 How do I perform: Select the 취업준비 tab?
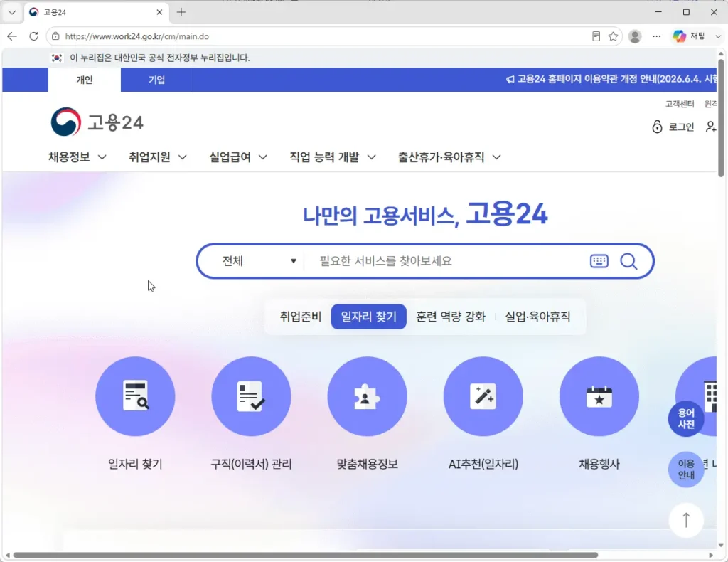[x=301, y=317]
